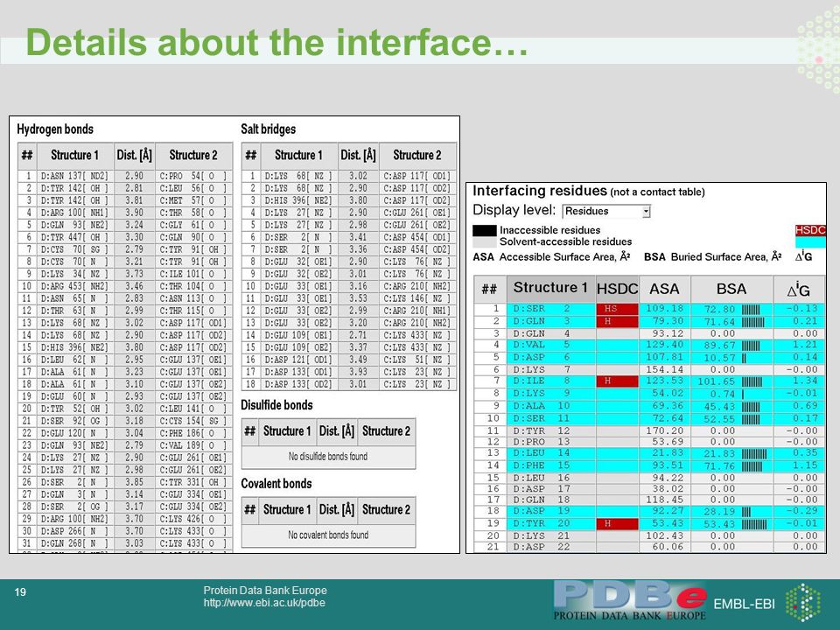Image resolution: width=840 pixels, height=630 pixels.
Task: Click the BSA value 89.67
Action: click(719, 346)
